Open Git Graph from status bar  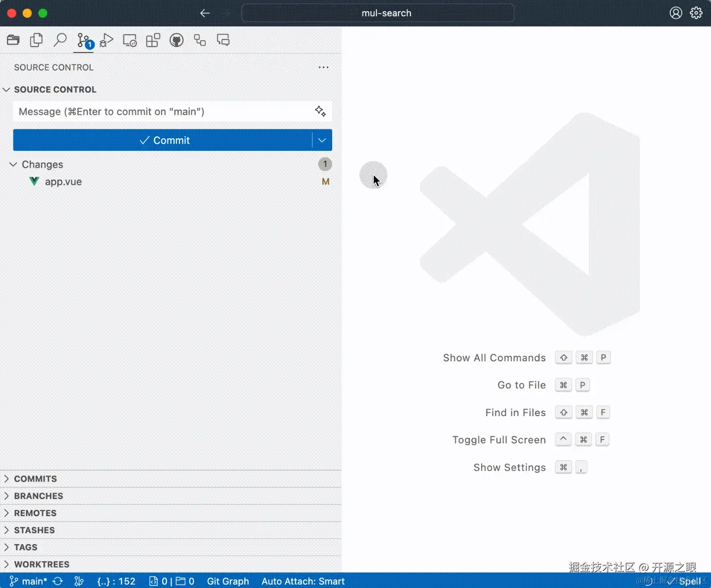pos(228,581)
